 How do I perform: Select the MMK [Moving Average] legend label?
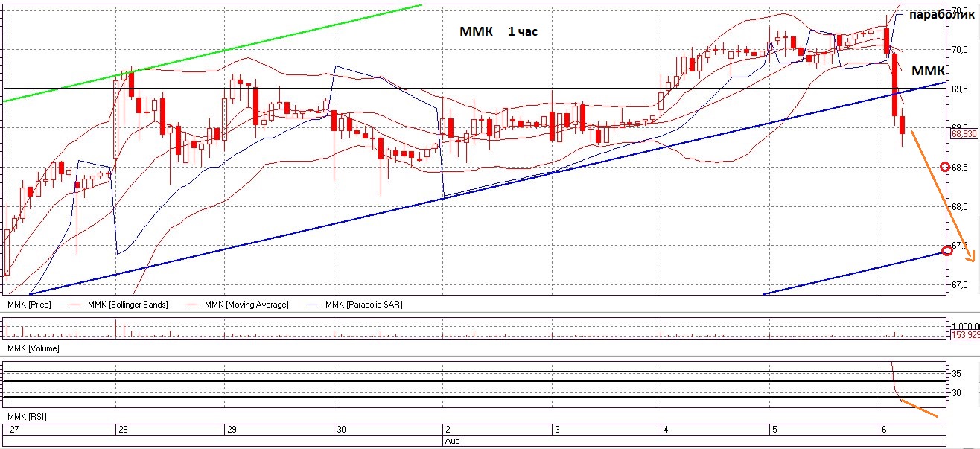click(x=247, y=305)
